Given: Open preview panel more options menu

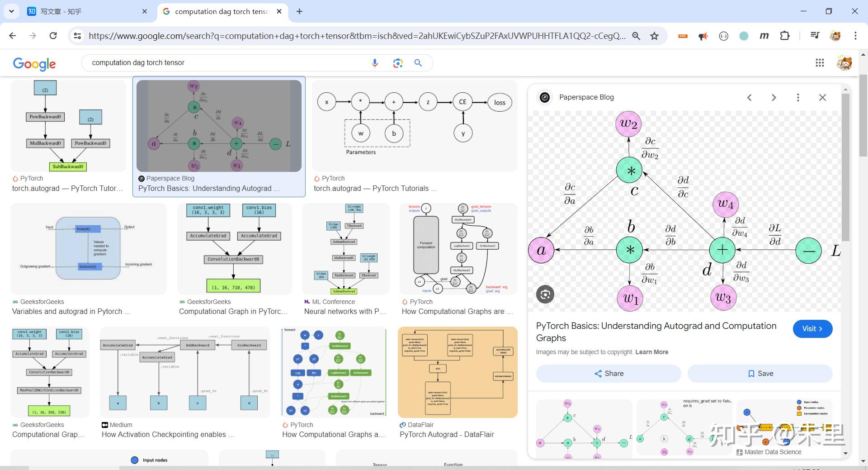Looking at the screenshot, I should (x=798, y=97).
